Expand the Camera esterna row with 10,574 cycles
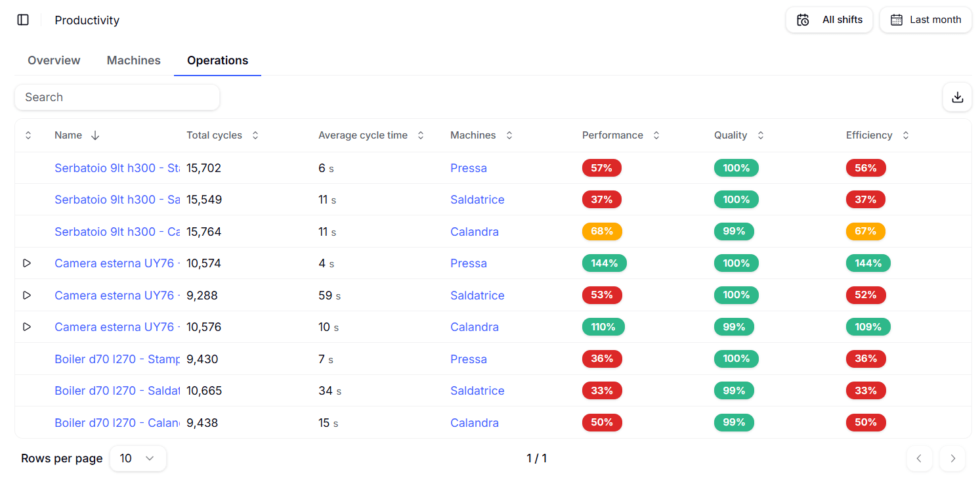 [x=27, y=263]
